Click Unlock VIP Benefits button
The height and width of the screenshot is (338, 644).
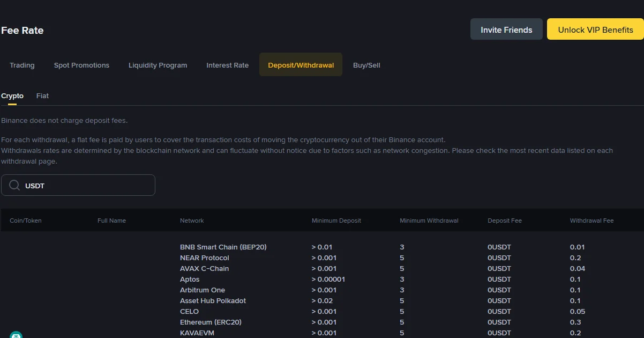[x=595, y=30]
